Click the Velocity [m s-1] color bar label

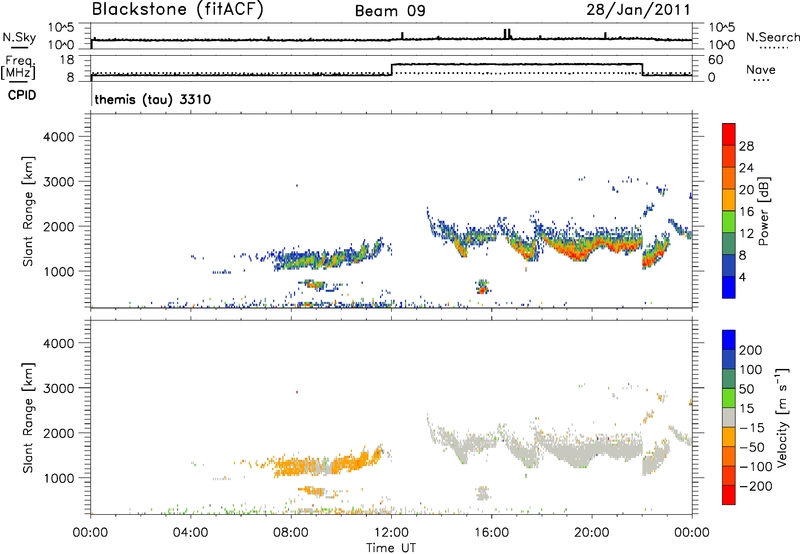coord(782,417)
